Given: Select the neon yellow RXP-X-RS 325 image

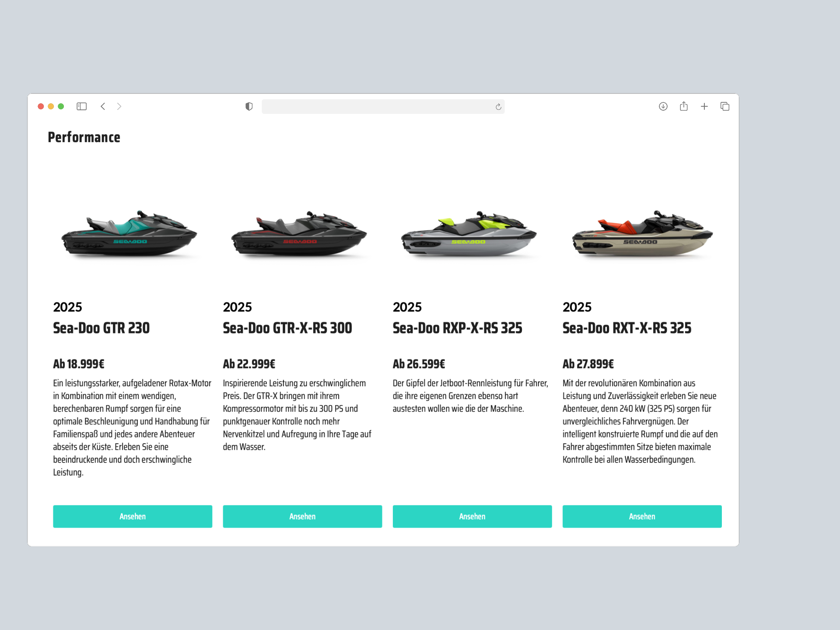Looking at the screenshot, I should pos(469,234).
